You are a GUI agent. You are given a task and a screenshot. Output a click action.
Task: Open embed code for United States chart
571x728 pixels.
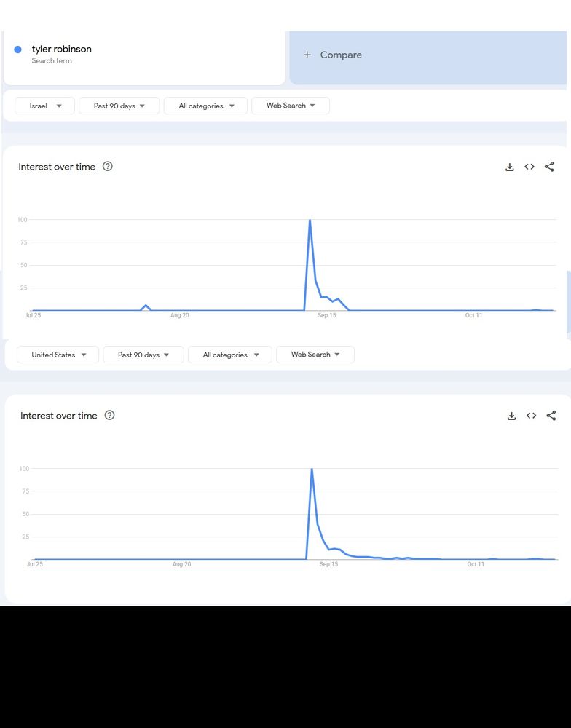tap(531, 416)
